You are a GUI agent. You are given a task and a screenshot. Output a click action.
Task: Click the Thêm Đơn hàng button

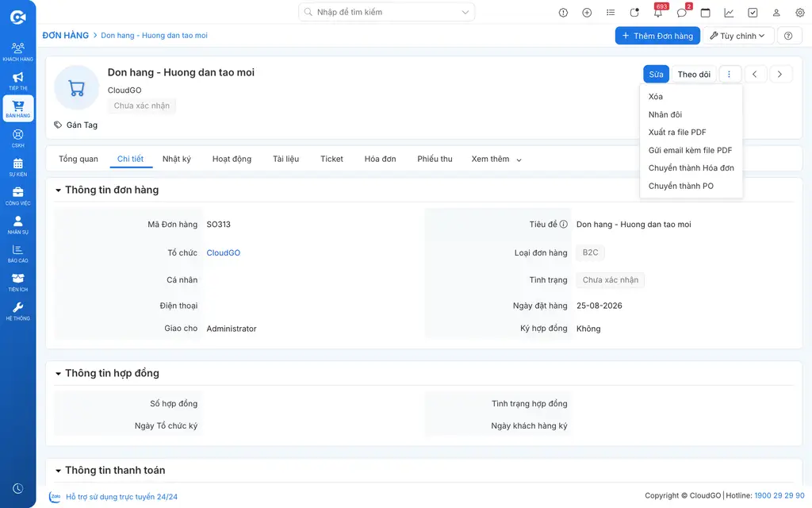pos(657,36)
